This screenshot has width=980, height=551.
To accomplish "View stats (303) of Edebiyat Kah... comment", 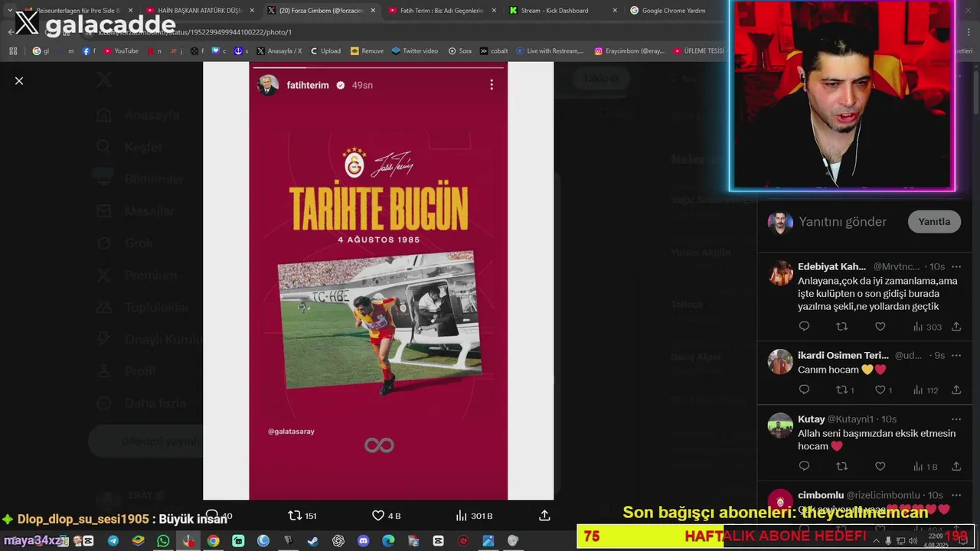I will [927, 327].
